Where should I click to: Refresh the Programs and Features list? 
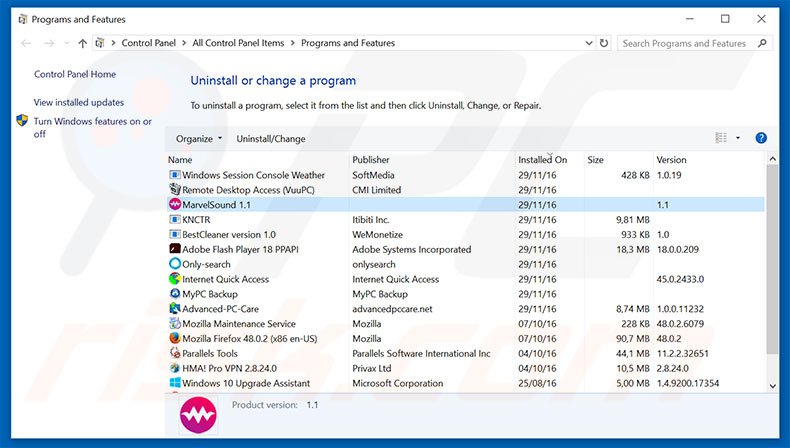click(x=604, y=43)
